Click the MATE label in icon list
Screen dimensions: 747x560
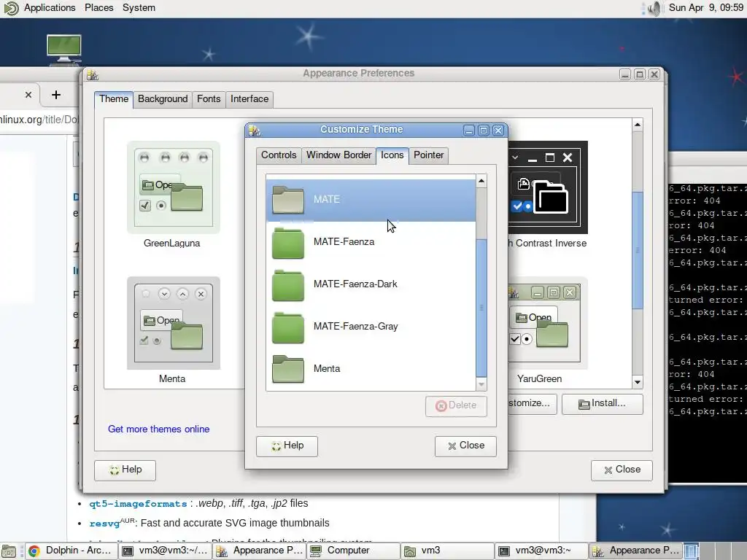pos(327,200)
